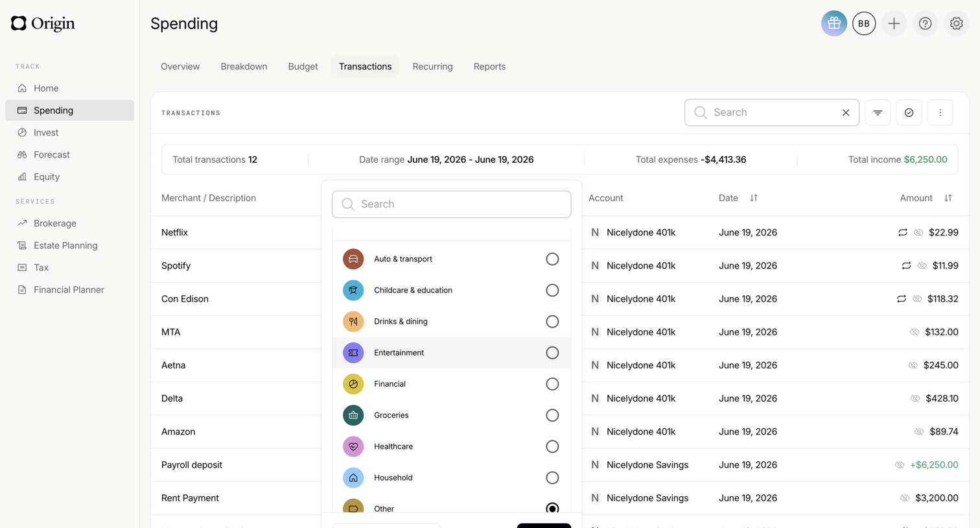Open the BB profile avatar
Viewport: 980px width, 528px height.
pos(864,23)
